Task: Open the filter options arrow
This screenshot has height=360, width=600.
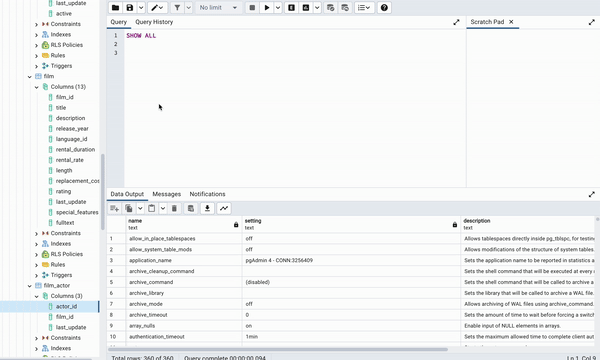Action: (188, 7)
